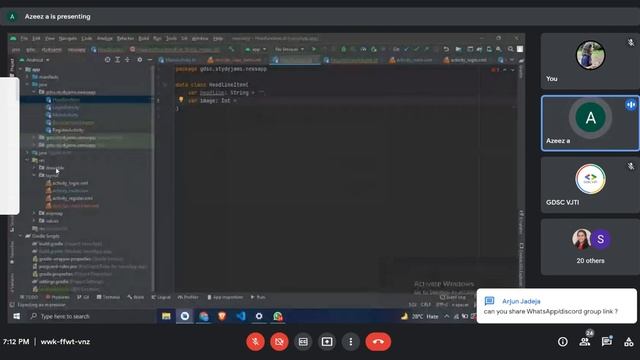
Task: Open the device selector dropdown
Action: click(x=289, y=49)
